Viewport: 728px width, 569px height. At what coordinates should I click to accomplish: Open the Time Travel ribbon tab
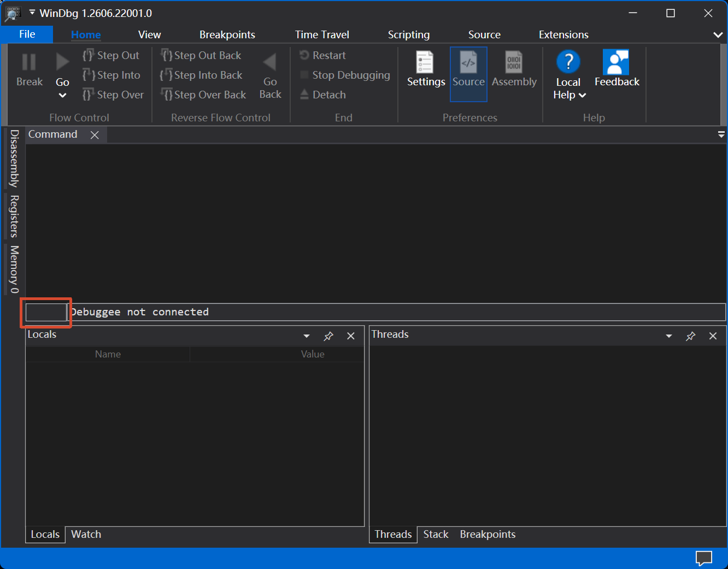coord(322,34)
